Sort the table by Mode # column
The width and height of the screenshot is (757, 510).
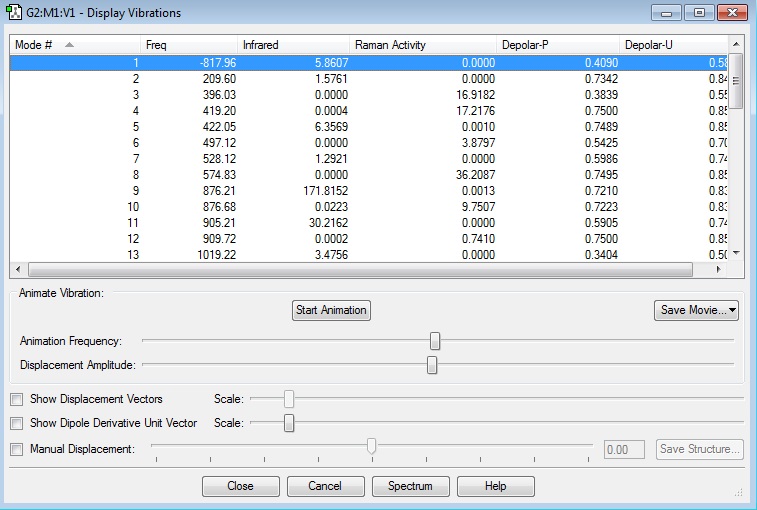(x=75, y=45)
